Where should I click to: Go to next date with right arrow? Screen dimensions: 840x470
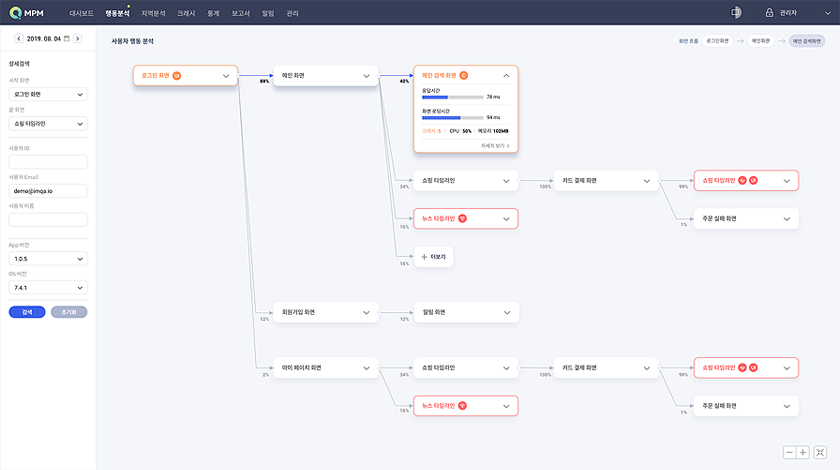[78, 38]
